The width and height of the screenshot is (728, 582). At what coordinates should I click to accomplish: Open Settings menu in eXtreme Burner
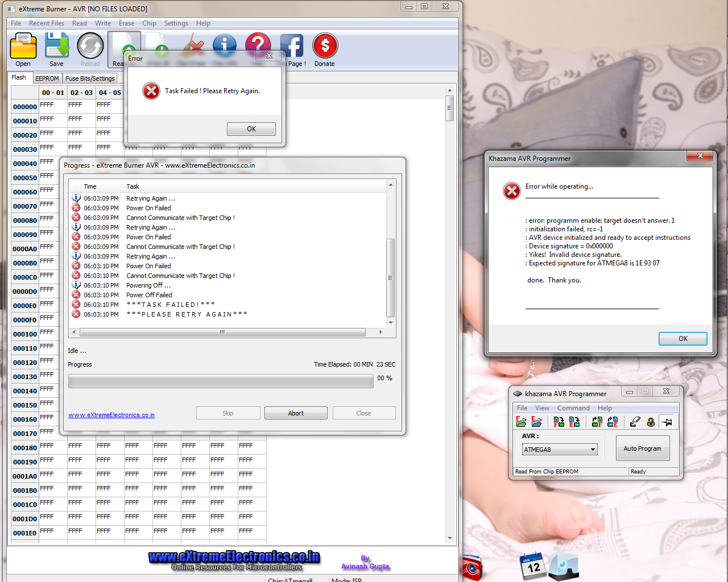(176, 23)
